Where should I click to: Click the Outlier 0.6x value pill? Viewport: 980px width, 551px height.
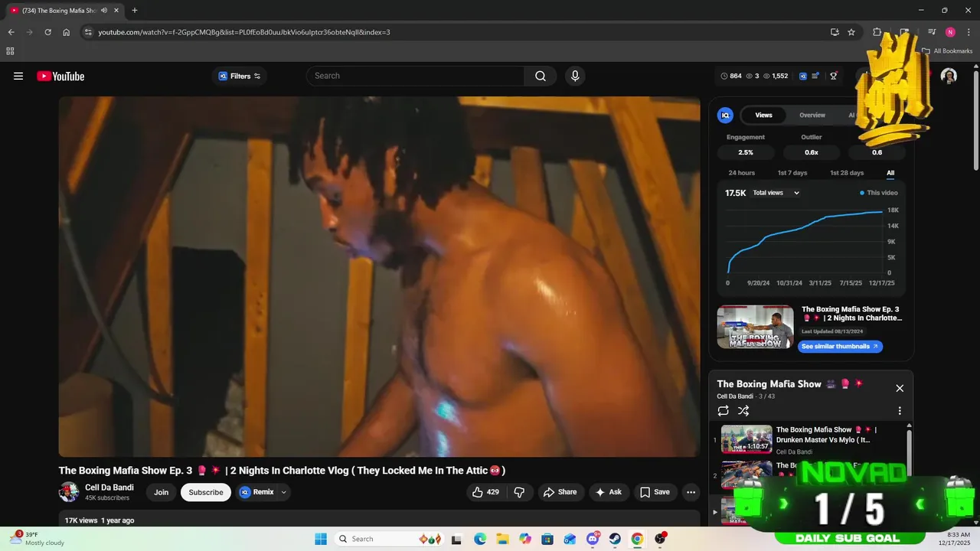(x=812, y=152)
